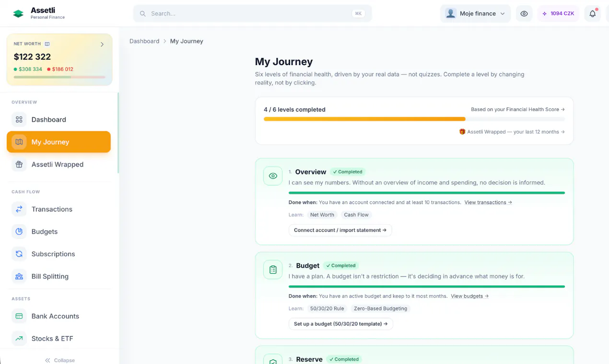Open the Based on your Financial Health Score link

(518, 109)
